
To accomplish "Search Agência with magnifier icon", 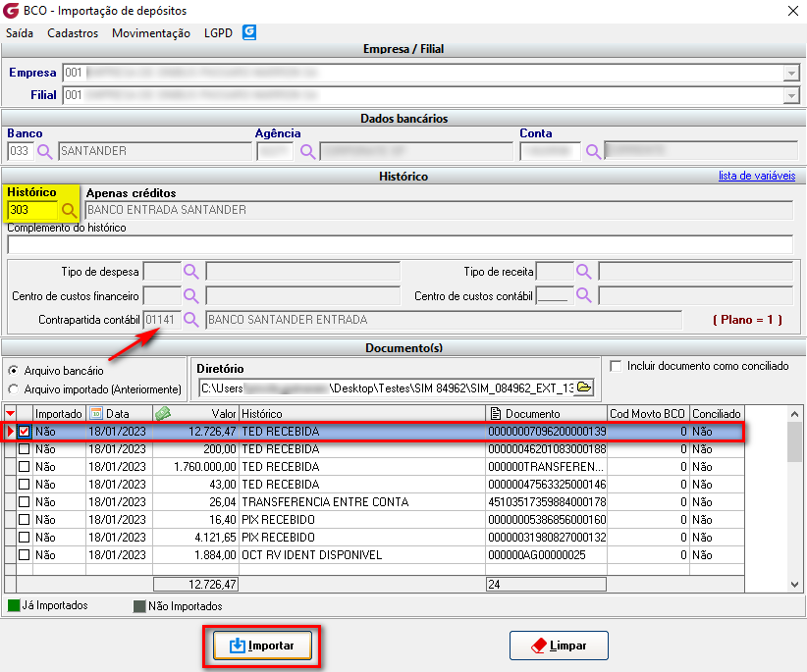I will click(x=307, y=152).
